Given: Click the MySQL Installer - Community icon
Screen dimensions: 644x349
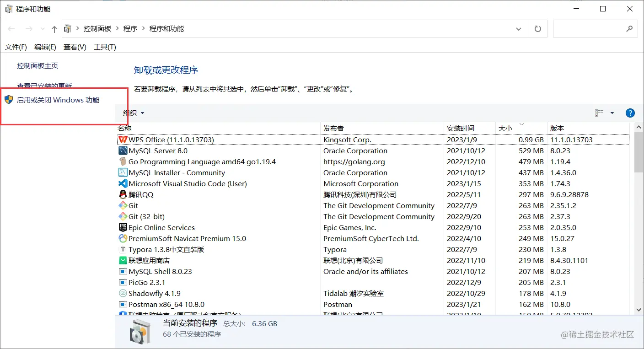Looking at the screenshot, I should 123,172.
